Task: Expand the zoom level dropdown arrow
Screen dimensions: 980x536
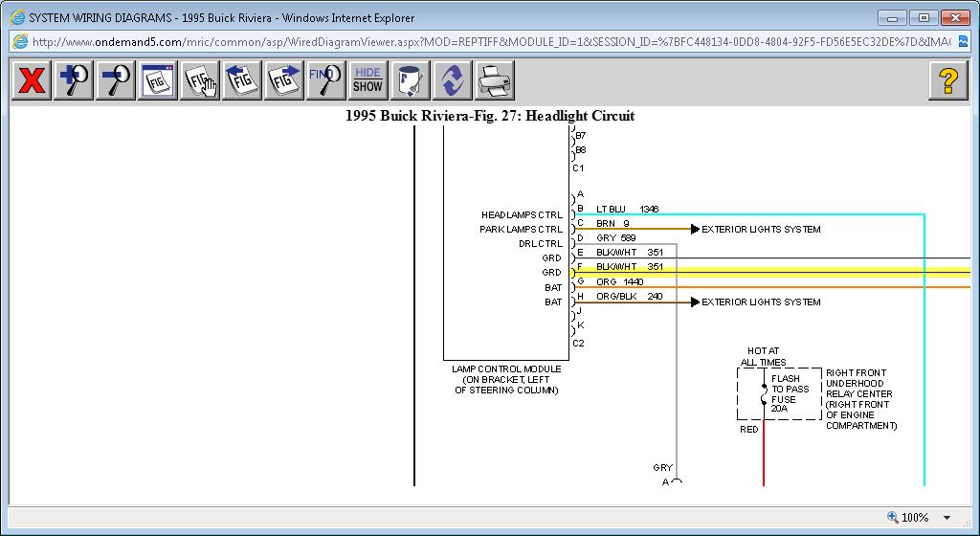Action: click(x=947, y=518)
